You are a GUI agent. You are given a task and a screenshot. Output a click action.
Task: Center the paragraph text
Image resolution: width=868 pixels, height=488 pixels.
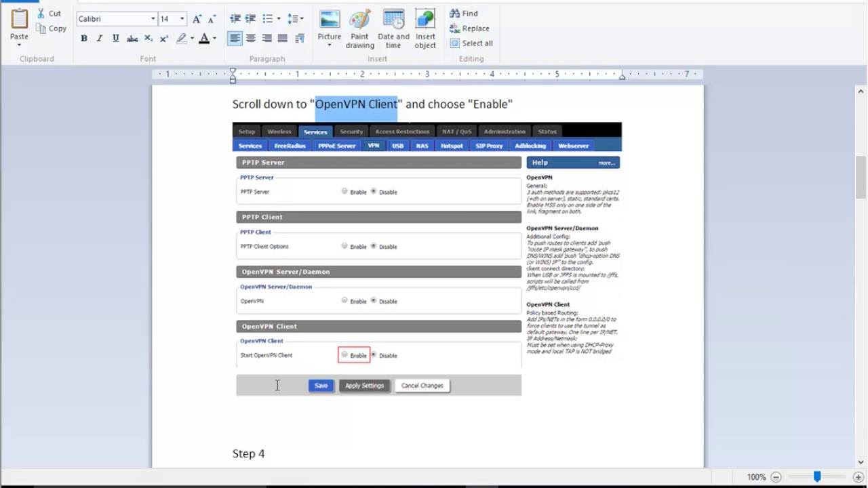click(x=251, y=39)
